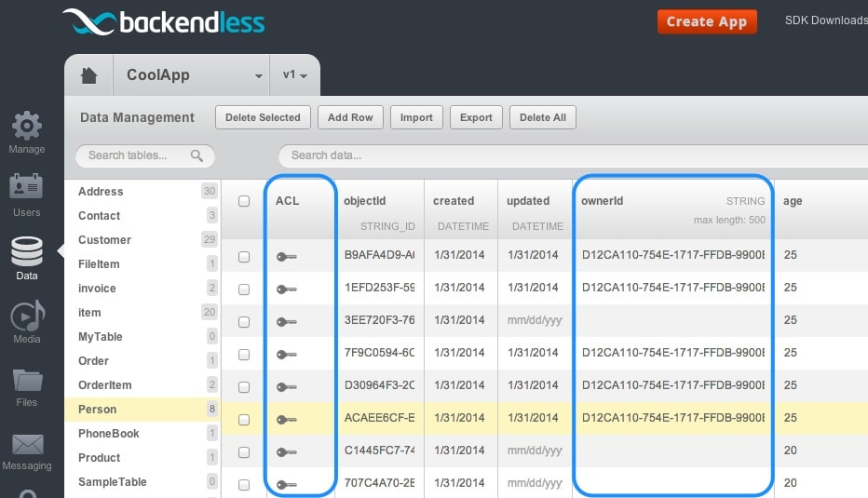868x498 pixels.
Task: Open ACL key for row D30964F3
Action: point(287,387)
